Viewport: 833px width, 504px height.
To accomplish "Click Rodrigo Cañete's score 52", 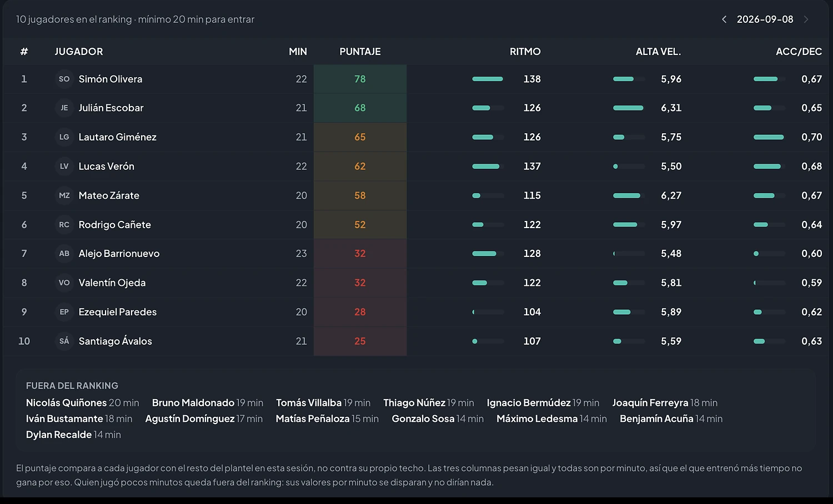I will click(360, 225).
